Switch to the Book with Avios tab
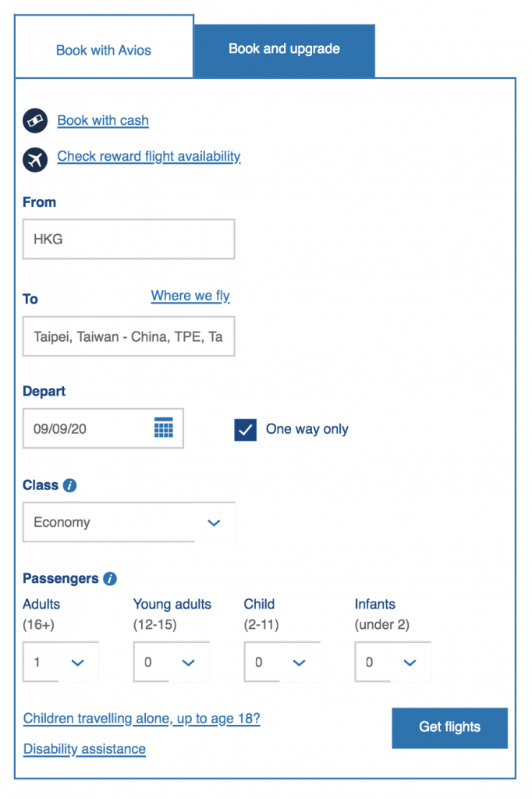The height and width of the screenshot is (799, 532). pos(103,49)
